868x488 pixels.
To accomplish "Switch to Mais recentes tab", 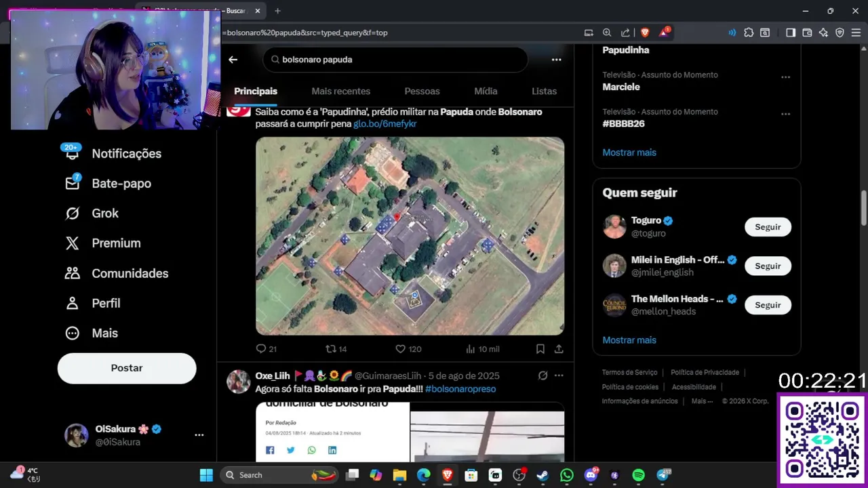I will (x=340, y=91).
